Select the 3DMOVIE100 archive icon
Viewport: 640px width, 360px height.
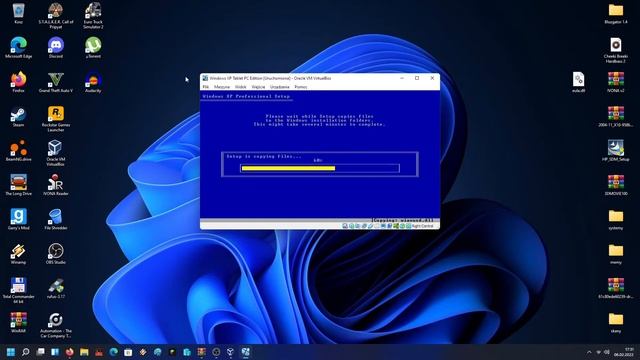(616, 185)
